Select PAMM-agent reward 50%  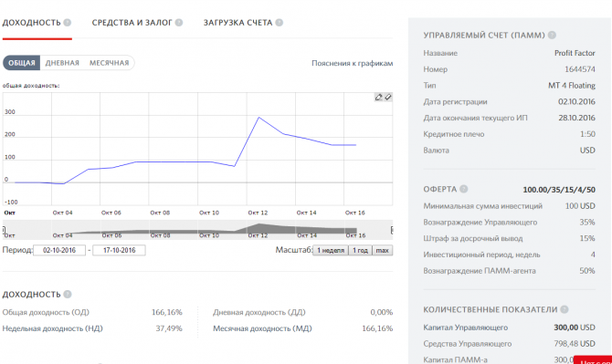click(x=587, y=270)
